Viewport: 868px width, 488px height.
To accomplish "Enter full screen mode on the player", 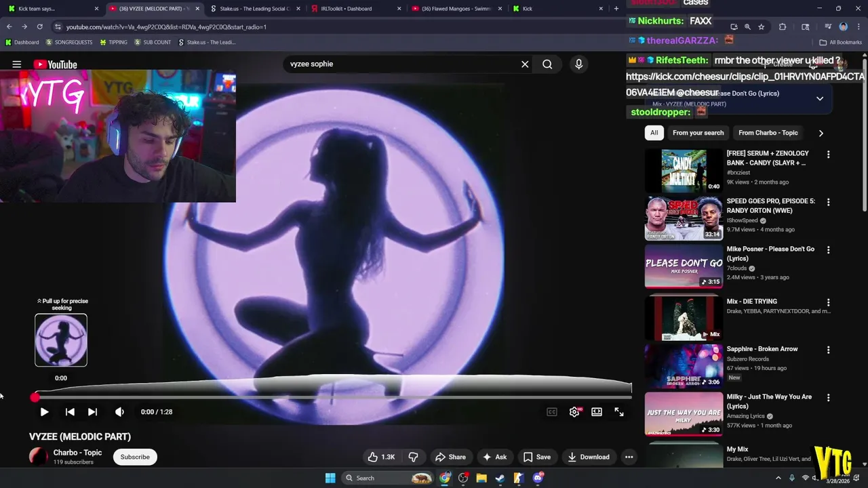I will (619, 411).
